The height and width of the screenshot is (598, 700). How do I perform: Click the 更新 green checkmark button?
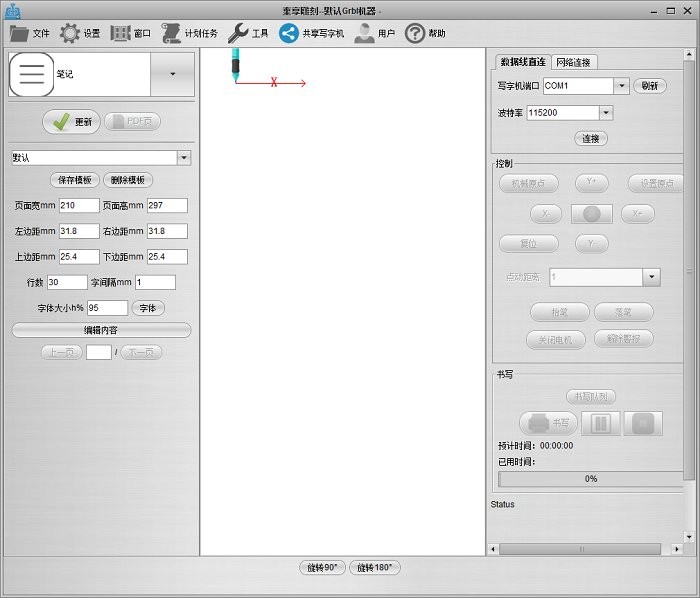click(x=71, y=122)
